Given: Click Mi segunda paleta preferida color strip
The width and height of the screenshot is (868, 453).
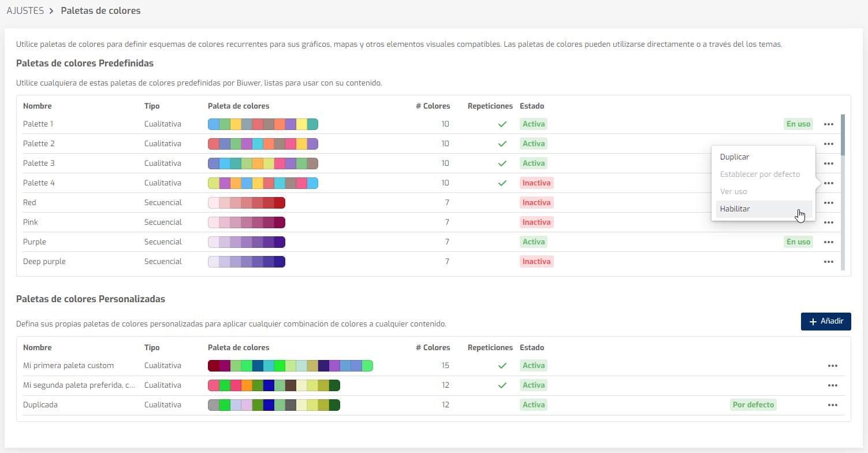Looking at the screenshot, I should point(274,385).
